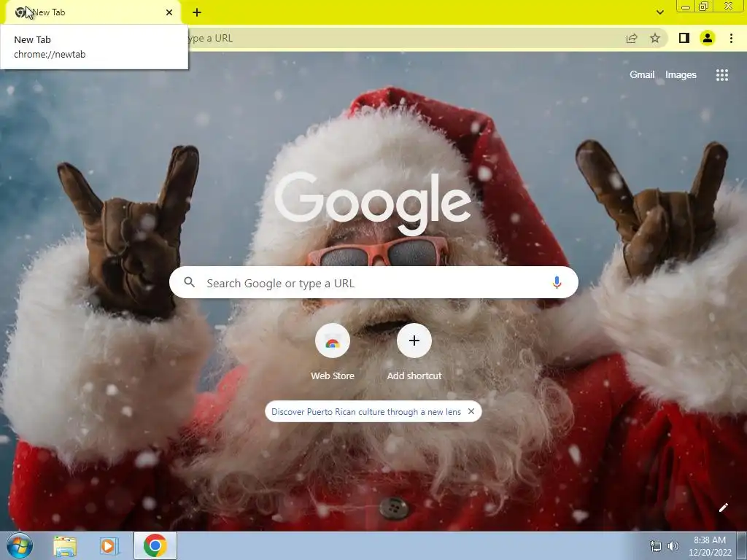Open the tab search dropdown arrow

[x=659, y=12]
